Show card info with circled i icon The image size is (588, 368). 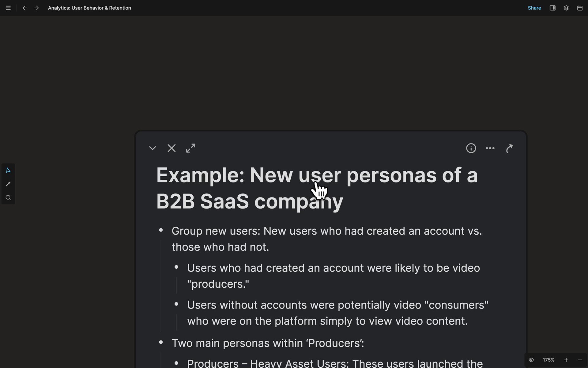471,148
